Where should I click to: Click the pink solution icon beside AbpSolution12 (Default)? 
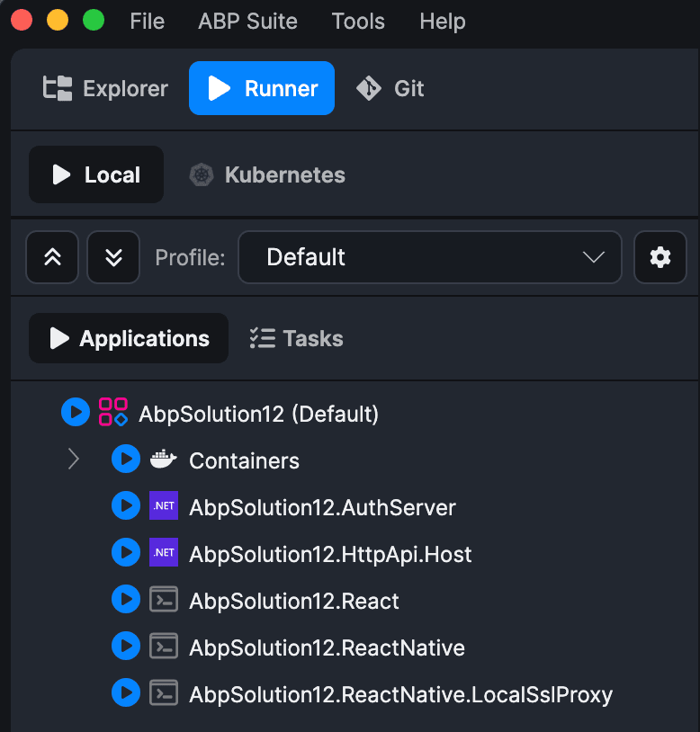tap(113, 412)
